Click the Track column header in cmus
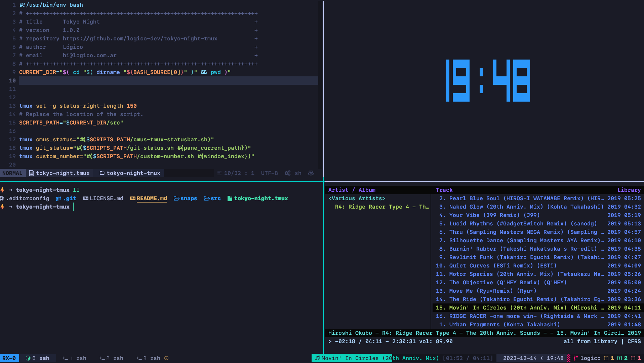This screenshot has height=363, width=644. (x=444, y=190)
